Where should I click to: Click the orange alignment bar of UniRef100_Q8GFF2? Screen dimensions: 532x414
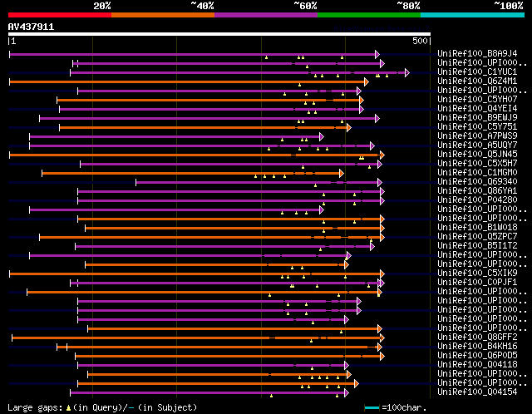tap(196, 338)
